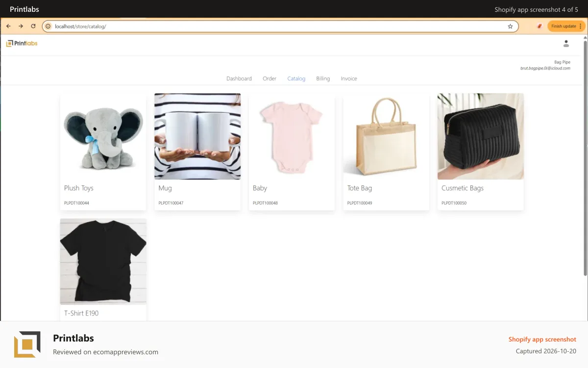588x368 pixels.
Task: Open the red extension icon in toolbar
Action: point(539,26)
